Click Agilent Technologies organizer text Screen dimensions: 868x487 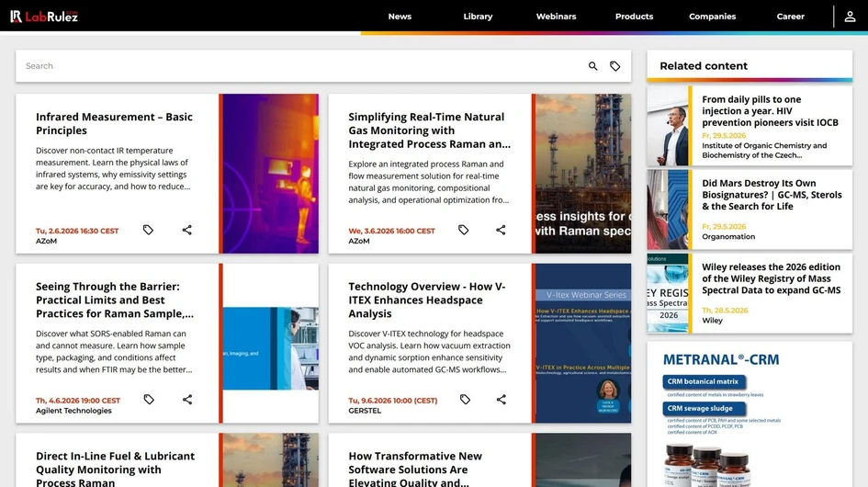point(73,411)
